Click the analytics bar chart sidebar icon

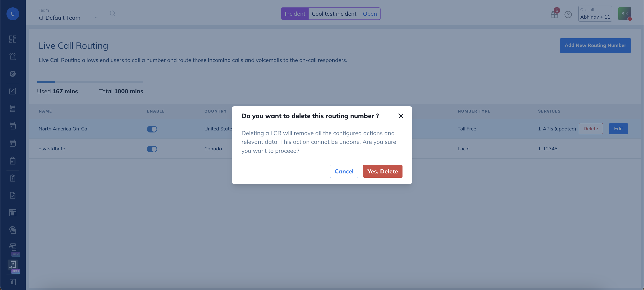(x=13, y=282)
